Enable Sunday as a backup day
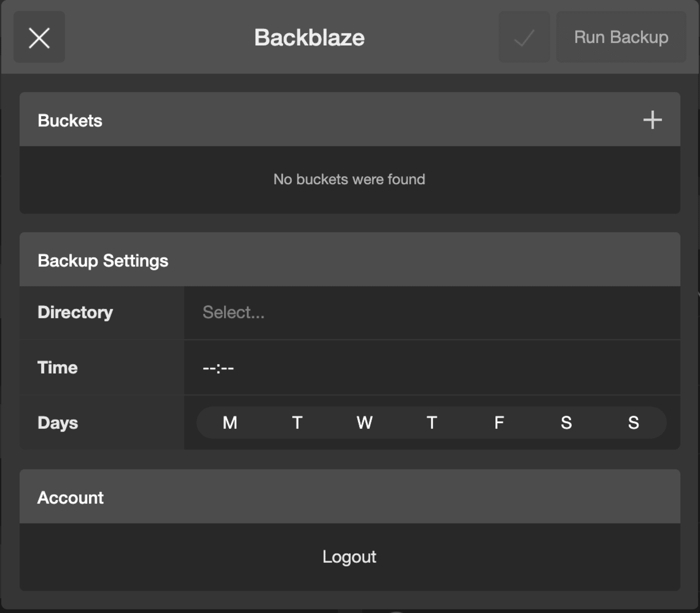Screen dimensions: 700x613 (633, 422)
